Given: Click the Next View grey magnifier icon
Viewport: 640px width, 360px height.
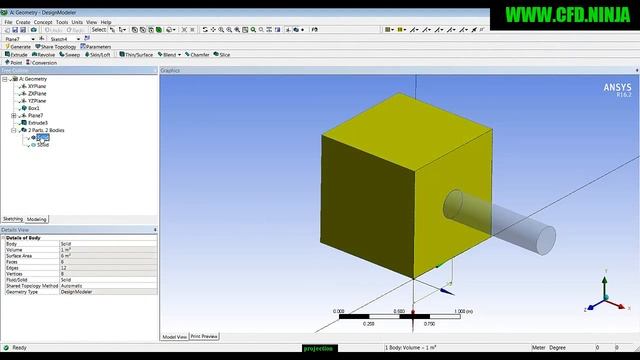Looking at the screenshot, I should pos(261,30).
